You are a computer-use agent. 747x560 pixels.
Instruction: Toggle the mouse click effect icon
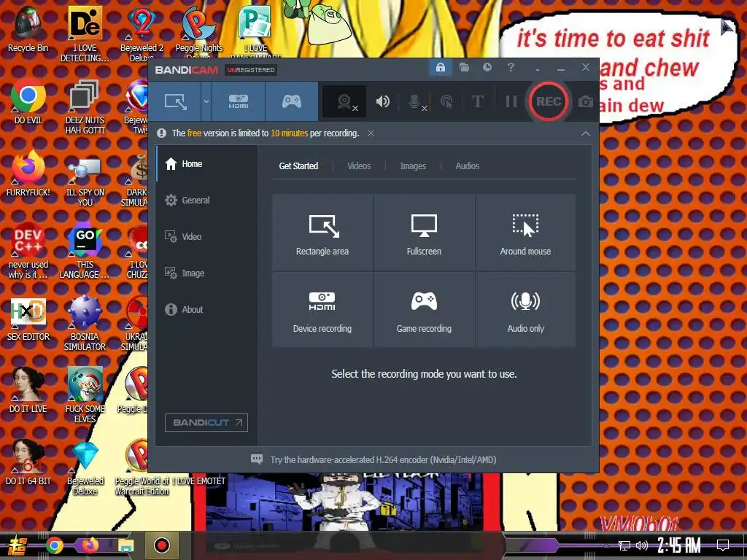pyautogui.click(x=446, y=101)
